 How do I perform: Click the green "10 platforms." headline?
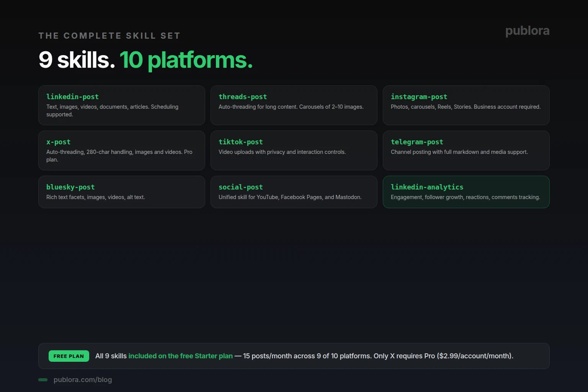(186, 60)
